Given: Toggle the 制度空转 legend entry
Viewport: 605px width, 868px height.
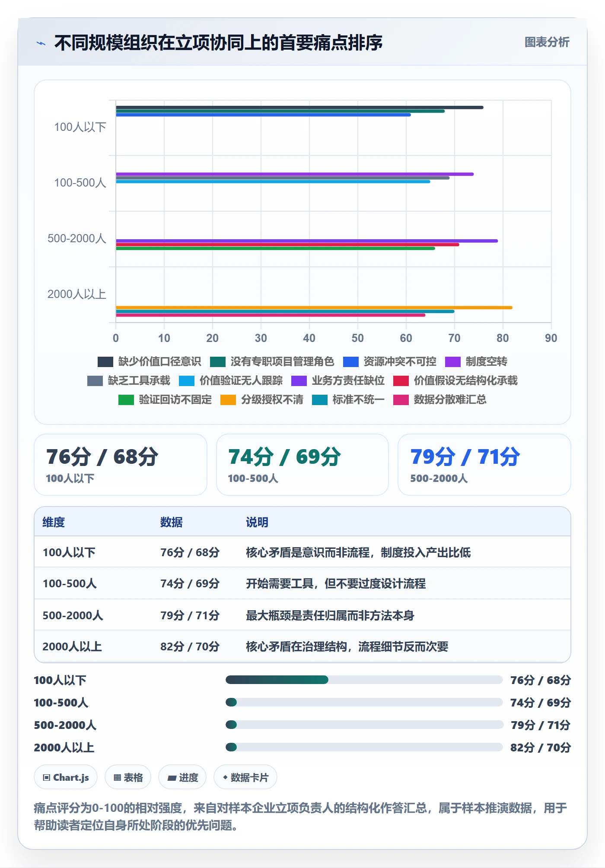Looking at the screenshot, I should coord(476,361).
